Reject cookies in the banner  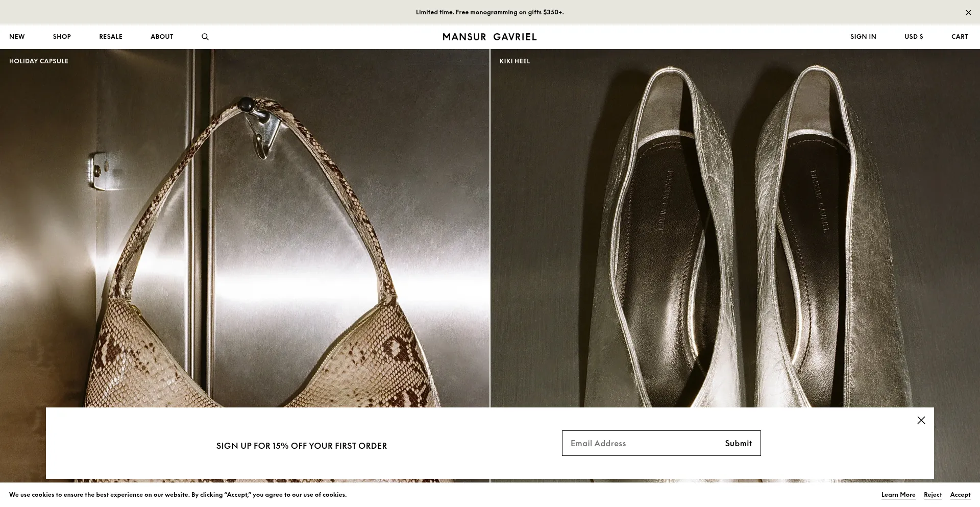pyautogui.click(x=933, y=495)
